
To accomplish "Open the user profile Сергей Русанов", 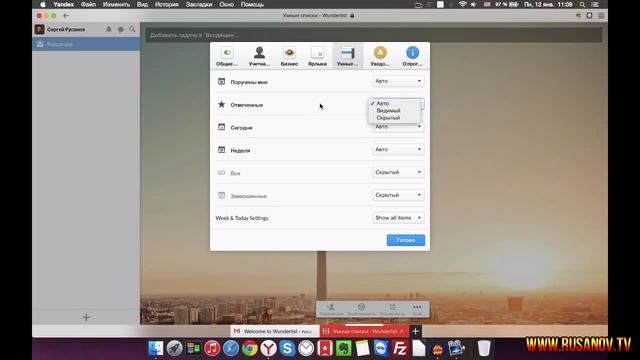I will (x=60, y=29).
